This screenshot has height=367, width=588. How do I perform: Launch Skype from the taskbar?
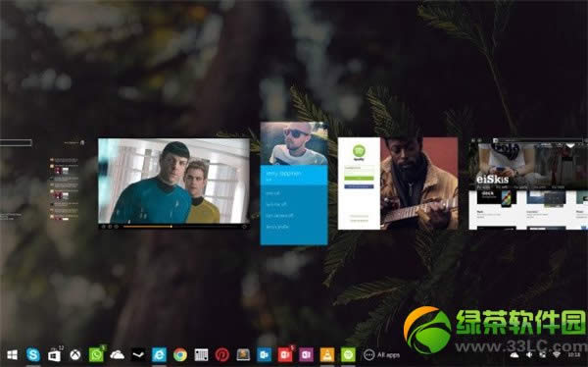[x=33, y=354]
